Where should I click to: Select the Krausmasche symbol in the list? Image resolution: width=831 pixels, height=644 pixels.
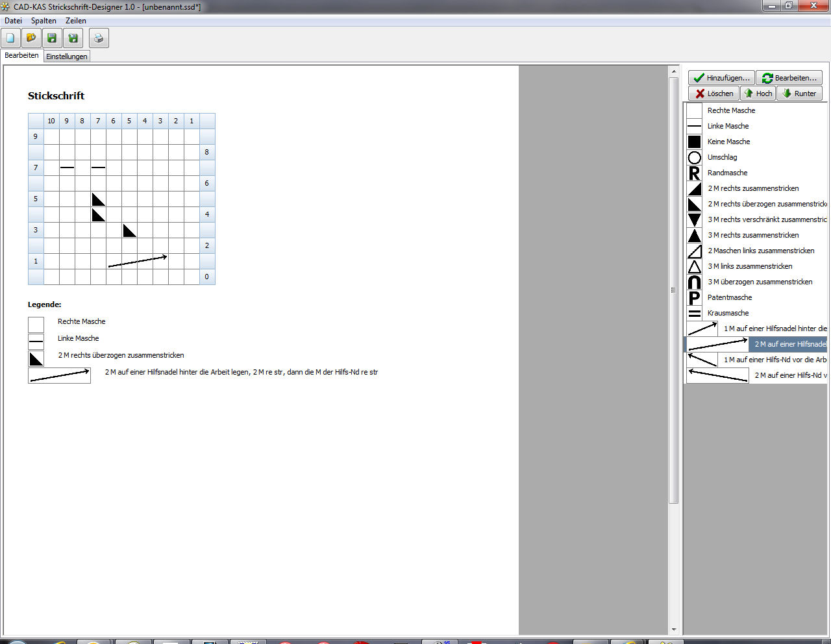(695, 314)
